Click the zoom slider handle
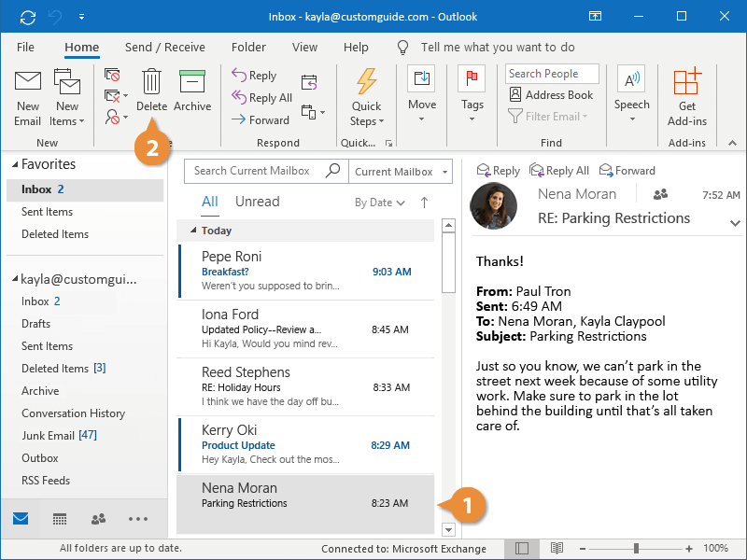 [636, 549]
